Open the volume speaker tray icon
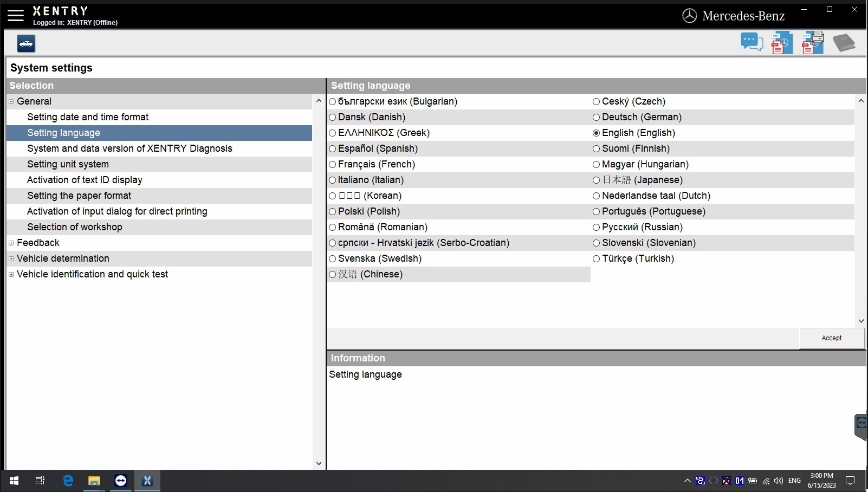The height and width of the screenshot is (492, 868). point(779,481)
